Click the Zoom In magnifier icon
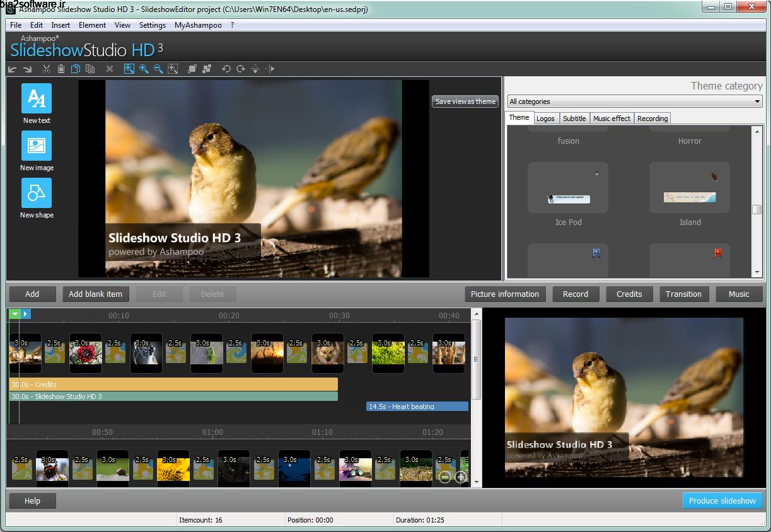 click(x=144, y=69)
